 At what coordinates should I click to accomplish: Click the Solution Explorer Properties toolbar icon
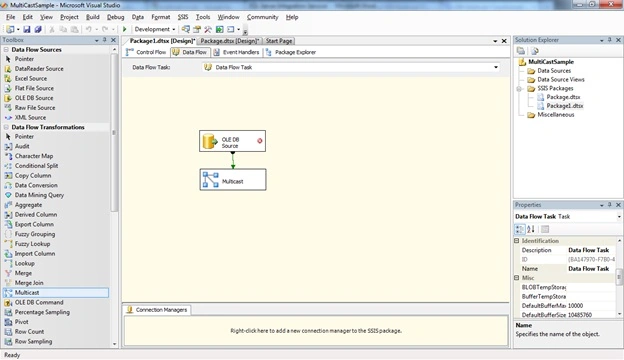521,51
